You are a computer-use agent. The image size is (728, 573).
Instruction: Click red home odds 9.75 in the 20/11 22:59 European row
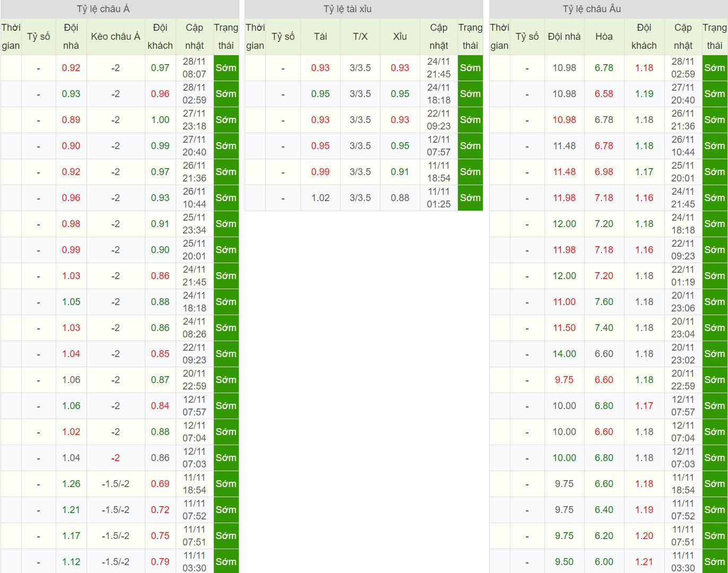coord(564,380)
